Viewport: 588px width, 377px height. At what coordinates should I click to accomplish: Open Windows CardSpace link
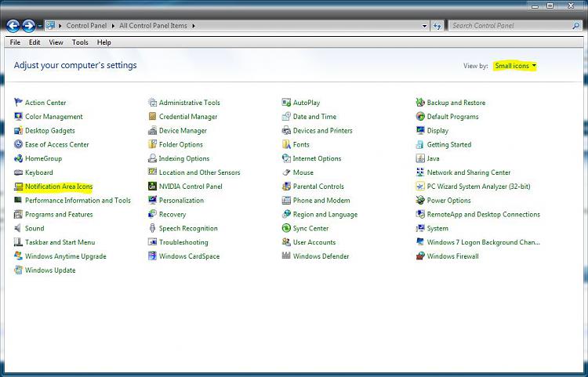pos(190,256)
